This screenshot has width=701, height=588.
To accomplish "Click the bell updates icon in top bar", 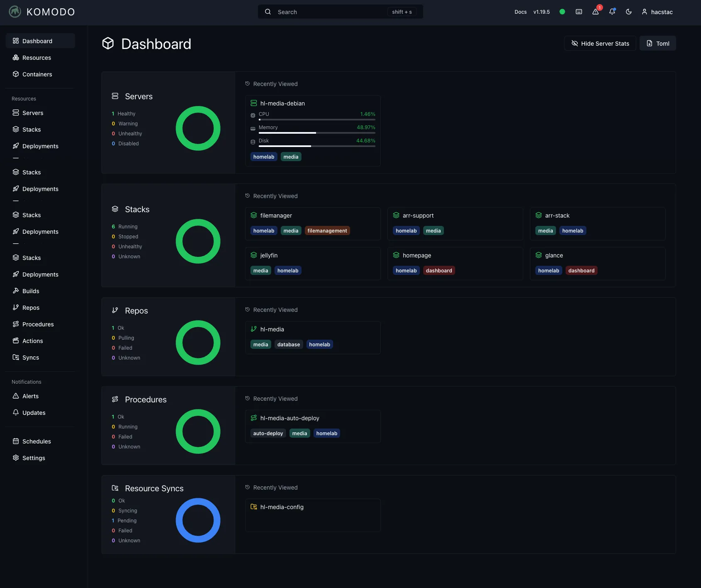I will pyautogui.click(x=612, y=12).
